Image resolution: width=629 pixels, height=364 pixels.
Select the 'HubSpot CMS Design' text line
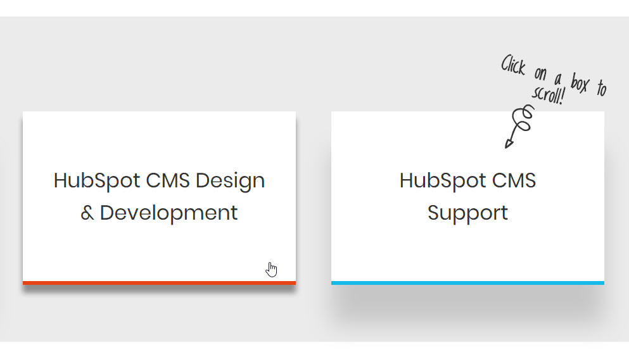[159, 180]
